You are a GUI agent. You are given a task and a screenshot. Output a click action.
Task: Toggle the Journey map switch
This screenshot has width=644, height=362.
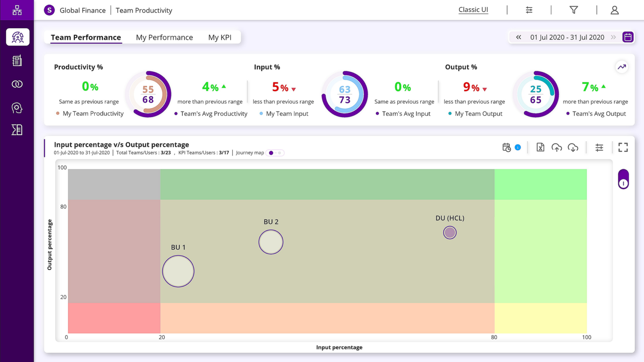click(275, 153)
